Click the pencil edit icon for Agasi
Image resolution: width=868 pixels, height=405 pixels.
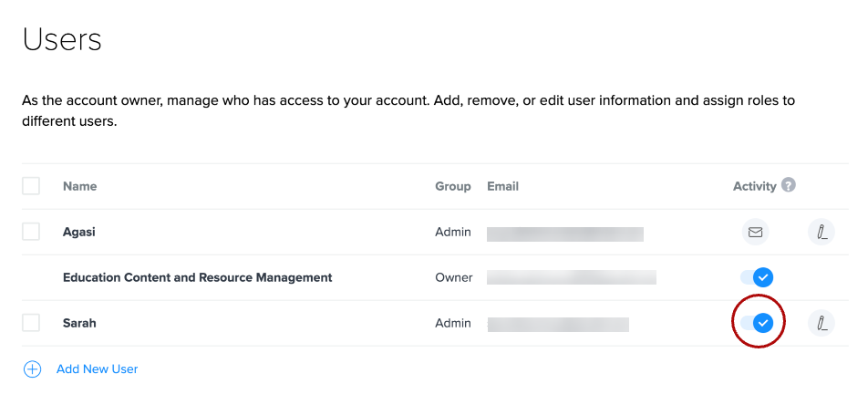coord(821,233)
